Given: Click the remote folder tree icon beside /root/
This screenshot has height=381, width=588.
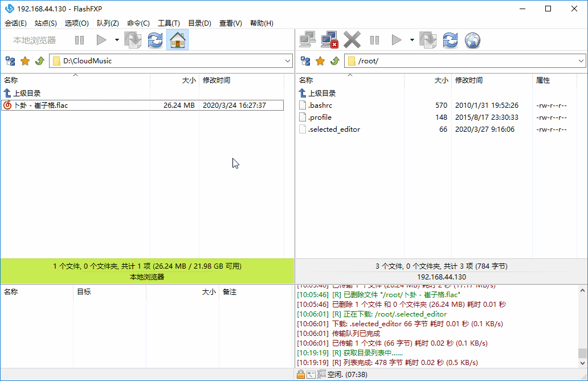Looking at the screenshot, I should [305, 61].
